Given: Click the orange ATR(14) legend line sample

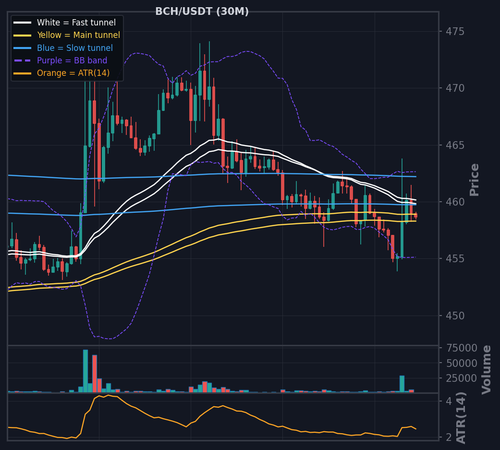Looking at the screenshot, I should pos(22,73).
